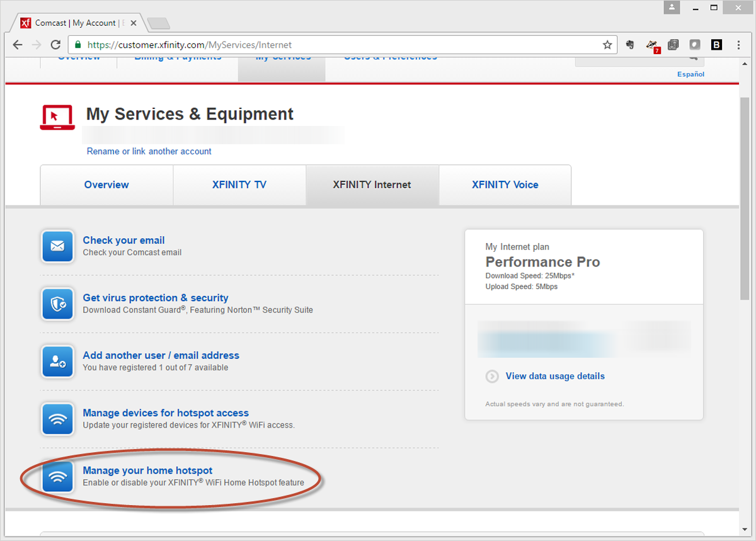Select the Comcast My Account browser tab
This screenshot has height=541, width=756.
point(79,23)
